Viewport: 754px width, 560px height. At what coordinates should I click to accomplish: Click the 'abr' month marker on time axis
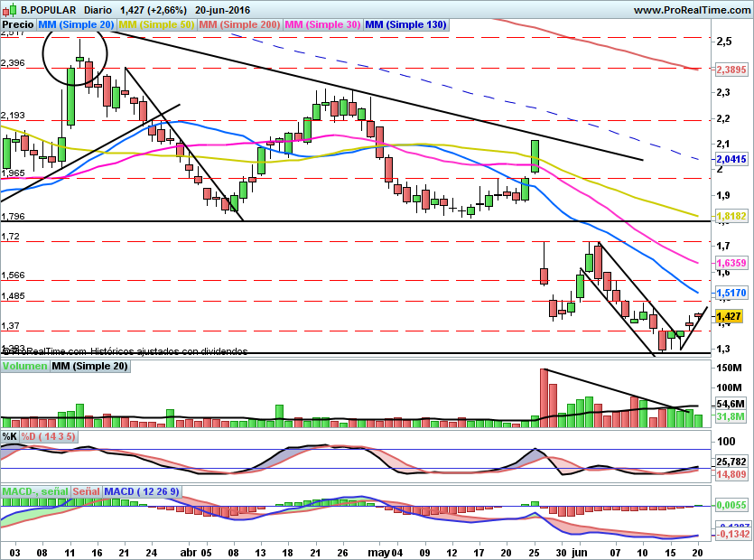[188, 552]
